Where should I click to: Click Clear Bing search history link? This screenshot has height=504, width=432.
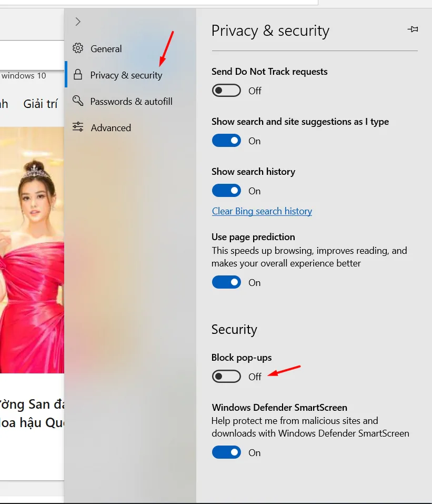coord(262,211)
